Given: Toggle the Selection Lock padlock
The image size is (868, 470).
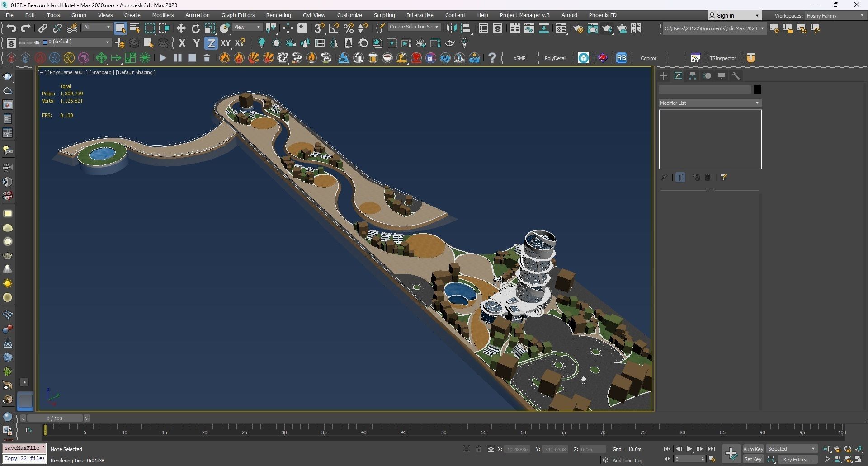Looking at the screenshot, I should (478, 449).
